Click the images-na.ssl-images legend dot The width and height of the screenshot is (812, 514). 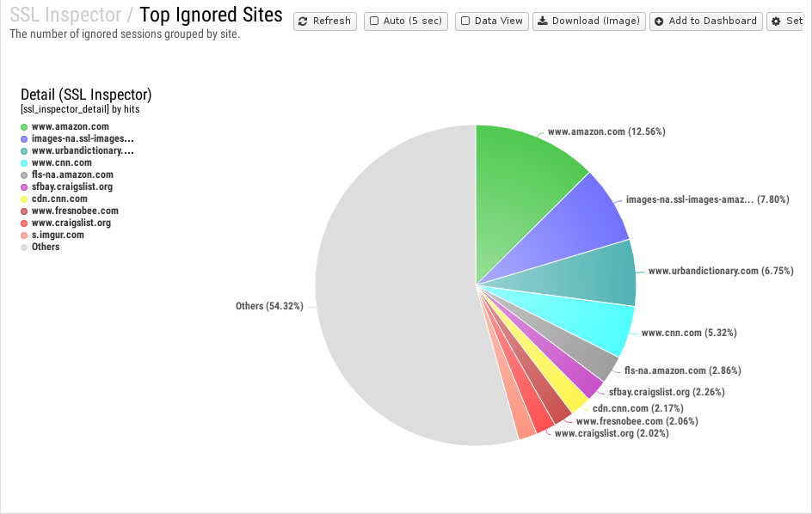click(24, 138)
